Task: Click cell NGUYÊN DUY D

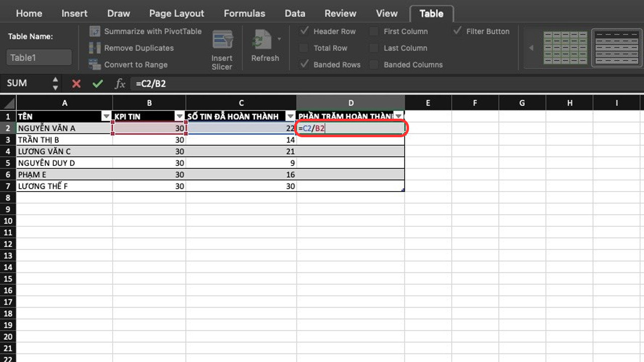Action: pyautogui.click(x=64, y=162)
